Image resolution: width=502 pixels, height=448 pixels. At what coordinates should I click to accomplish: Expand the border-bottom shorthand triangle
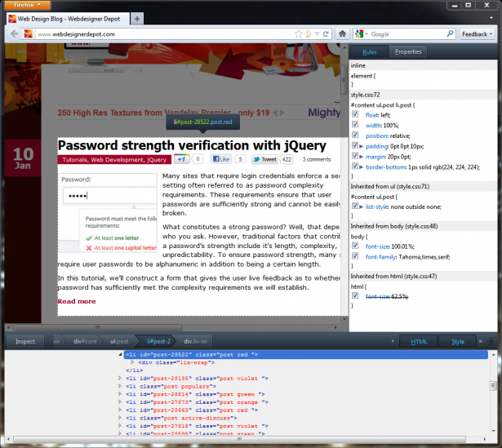(361, 167)
